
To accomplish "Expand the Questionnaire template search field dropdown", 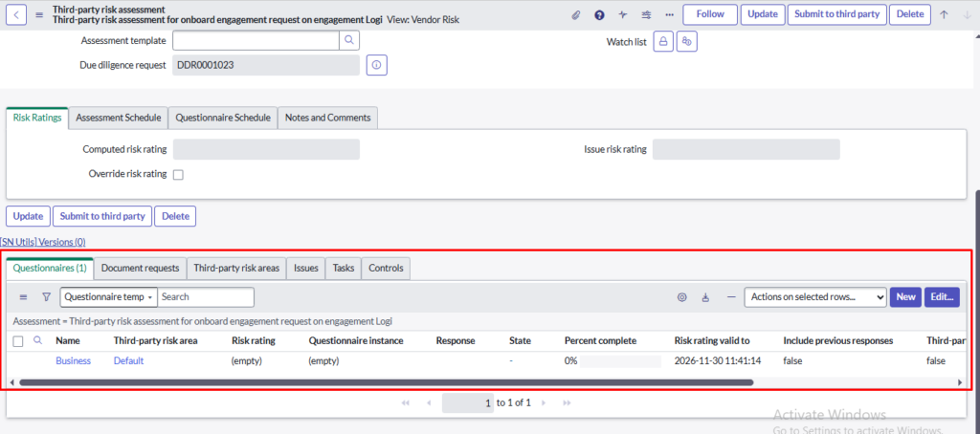I will click(x=108, y=297).
